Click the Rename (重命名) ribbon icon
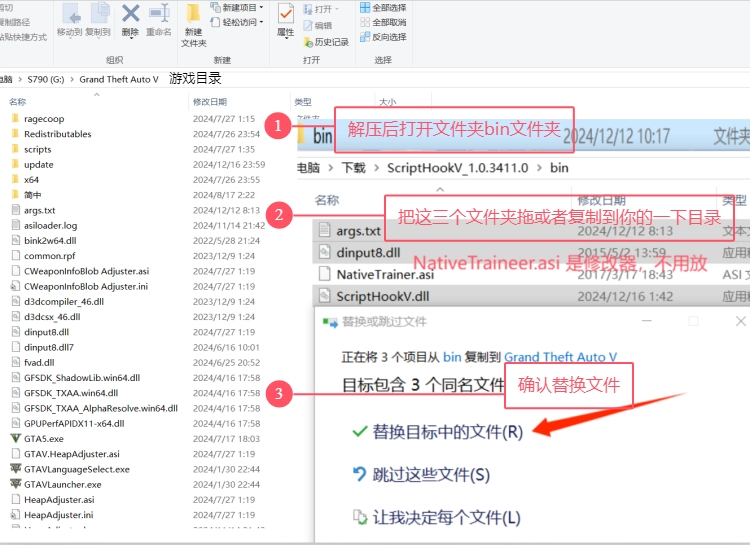 tap(159, 18)
